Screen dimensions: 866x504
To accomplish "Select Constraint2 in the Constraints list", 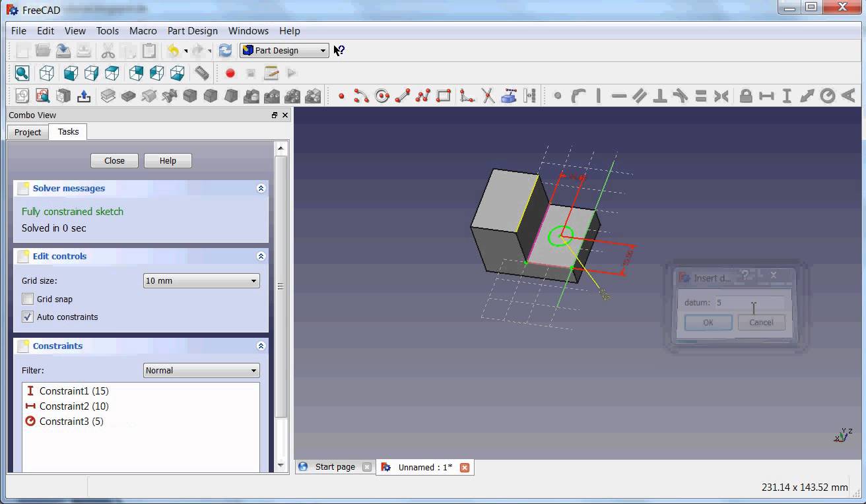I will tap(73, 406).
